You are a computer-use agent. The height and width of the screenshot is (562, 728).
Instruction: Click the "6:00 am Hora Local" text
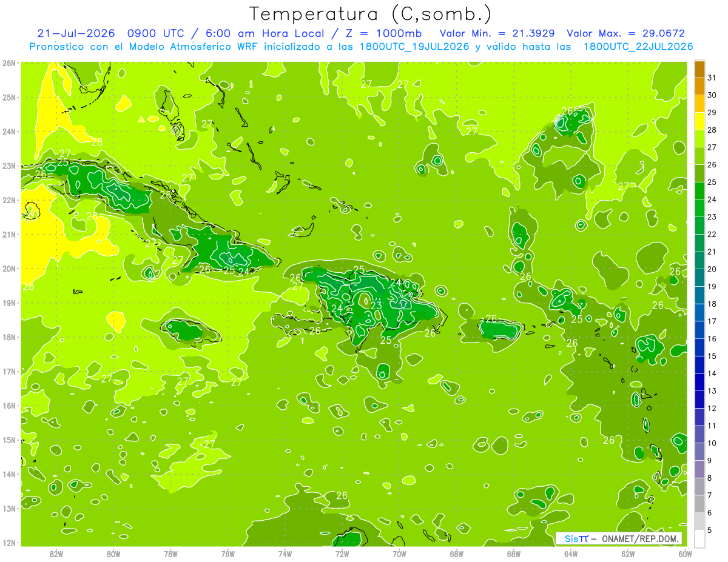click(x=266, y=33)
